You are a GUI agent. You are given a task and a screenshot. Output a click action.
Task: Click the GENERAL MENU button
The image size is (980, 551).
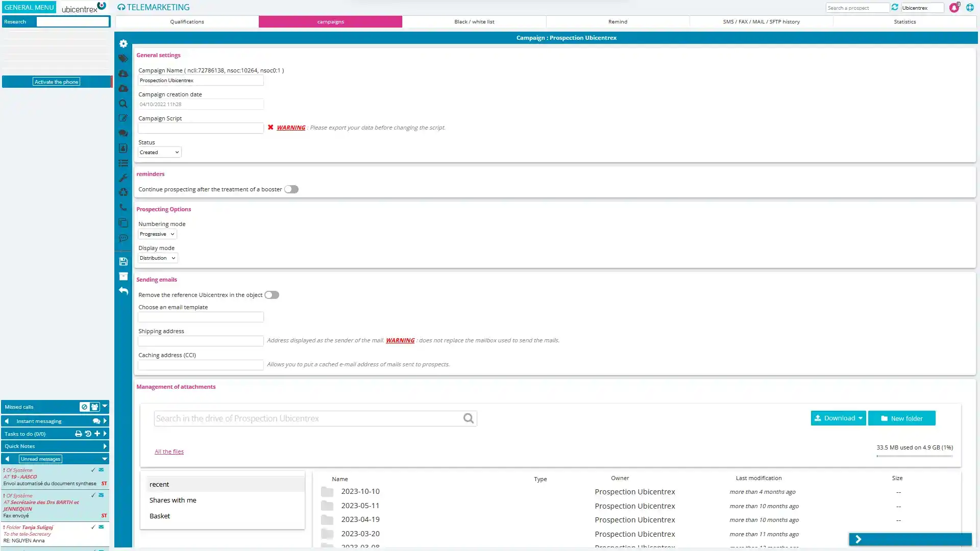tap(29, 7)
